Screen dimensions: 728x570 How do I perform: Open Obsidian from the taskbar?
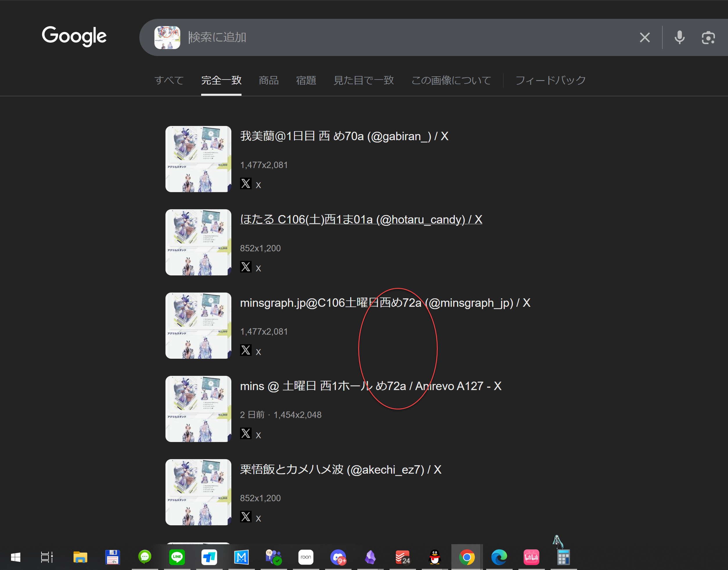(x=370, y=556)
